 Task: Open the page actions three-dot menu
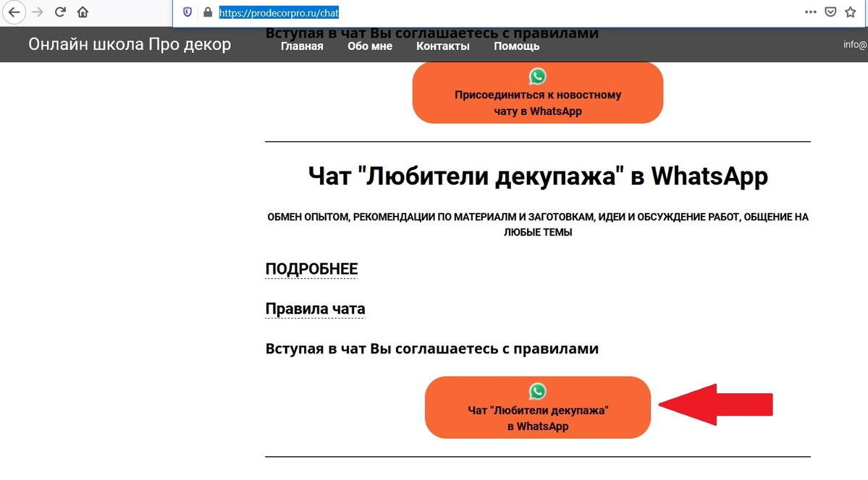coord(810,12)
